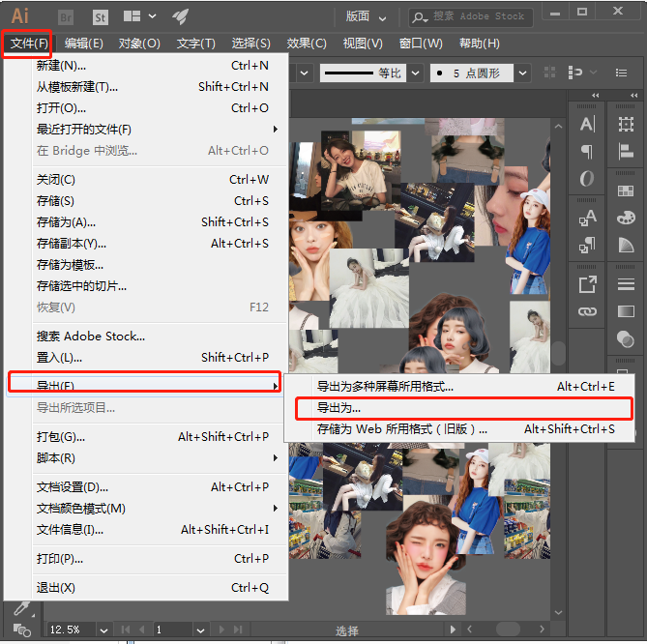Open the 文字(T) menu
The height and width of the screenshot is (644, 647).
[x=196, y=44]
